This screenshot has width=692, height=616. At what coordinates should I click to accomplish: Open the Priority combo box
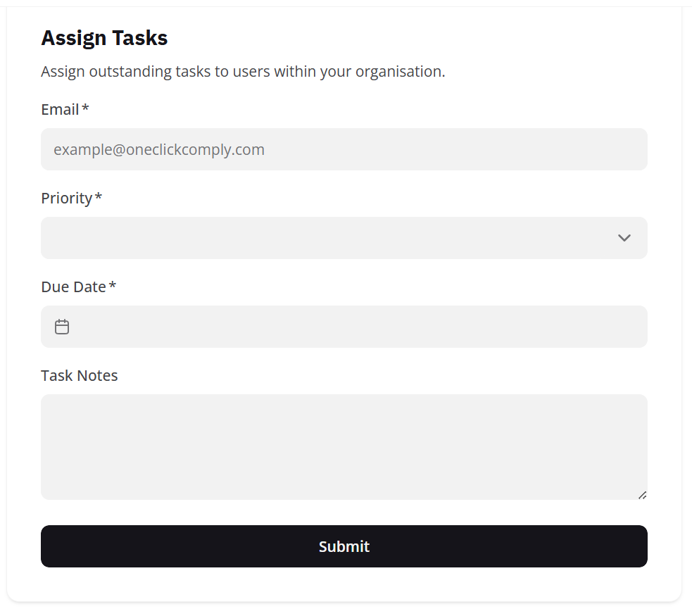click(331, 238)
